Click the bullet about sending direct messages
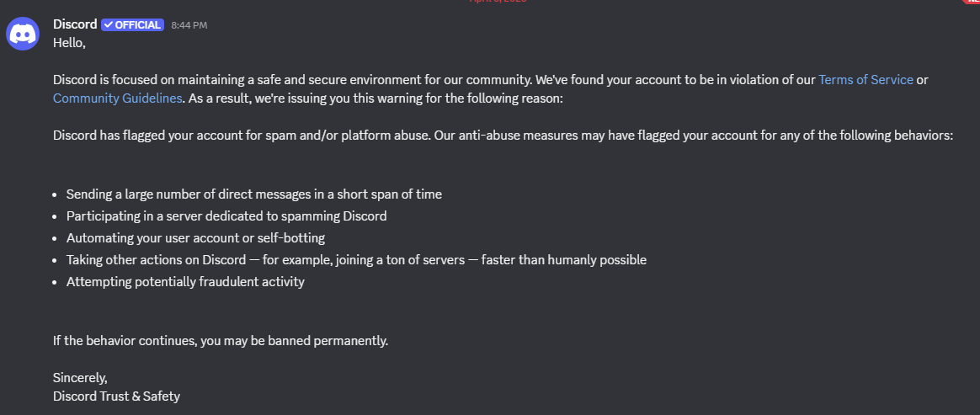Image resolution: width=980 pixels, height=415 pixels. tap(253, 194)
